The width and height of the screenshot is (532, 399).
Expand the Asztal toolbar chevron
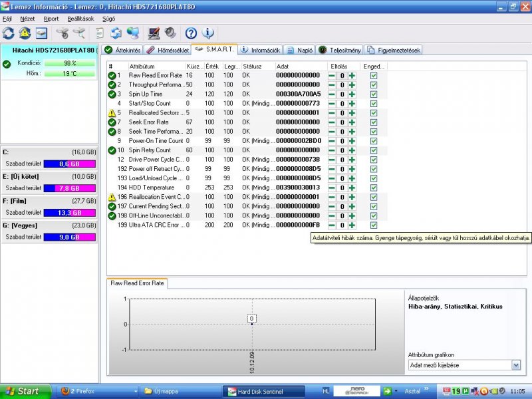click(x=426, y=389)
